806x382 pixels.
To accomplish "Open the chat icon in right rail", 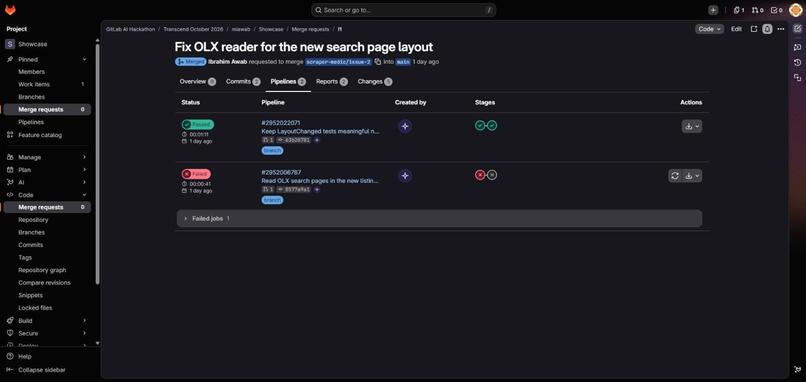I will pos(797,47).
